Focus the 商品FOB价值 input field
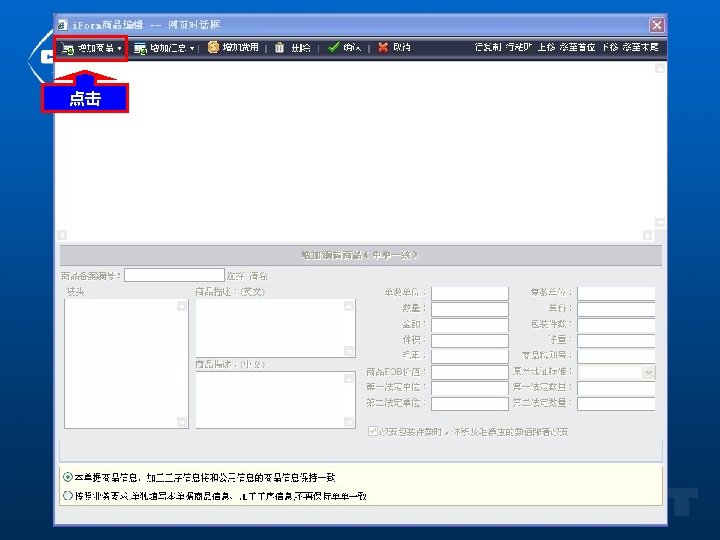The image size is (720, 540). pos(470,372)
